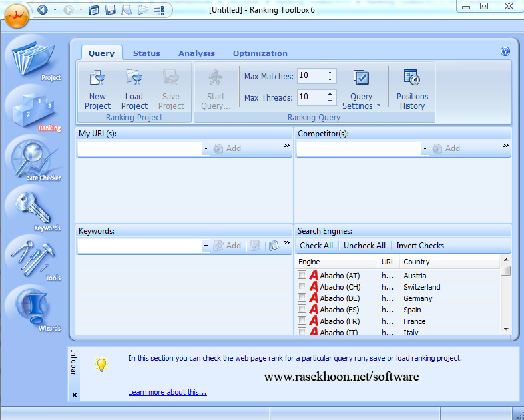The image size is (524, 420).
Task: Click the open folder icon in title toolbar
Action: [143, 10]
